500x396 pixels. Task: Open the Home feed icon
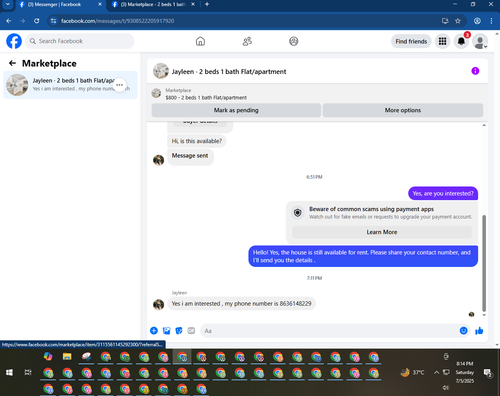tap(200, 41)
